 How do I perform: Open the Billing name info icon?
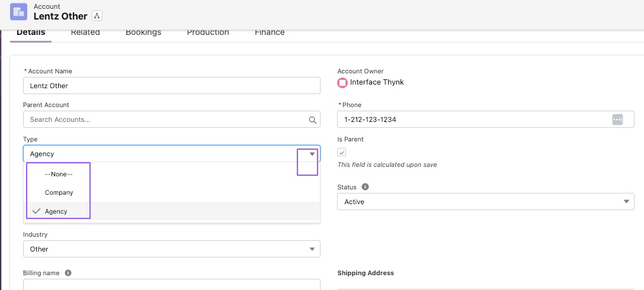tap(68, 273)
